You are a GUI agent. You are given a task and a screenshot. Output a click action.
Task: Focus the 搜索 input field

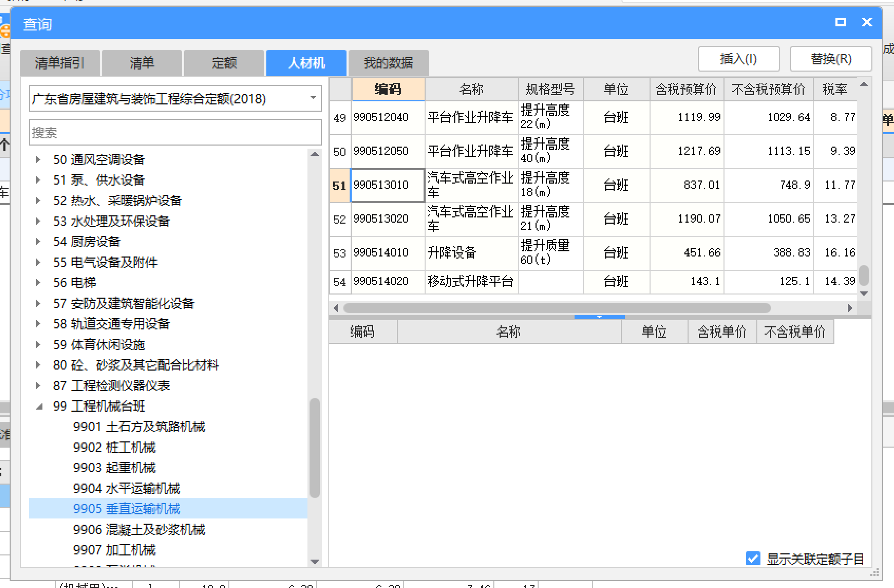[175, 132]
